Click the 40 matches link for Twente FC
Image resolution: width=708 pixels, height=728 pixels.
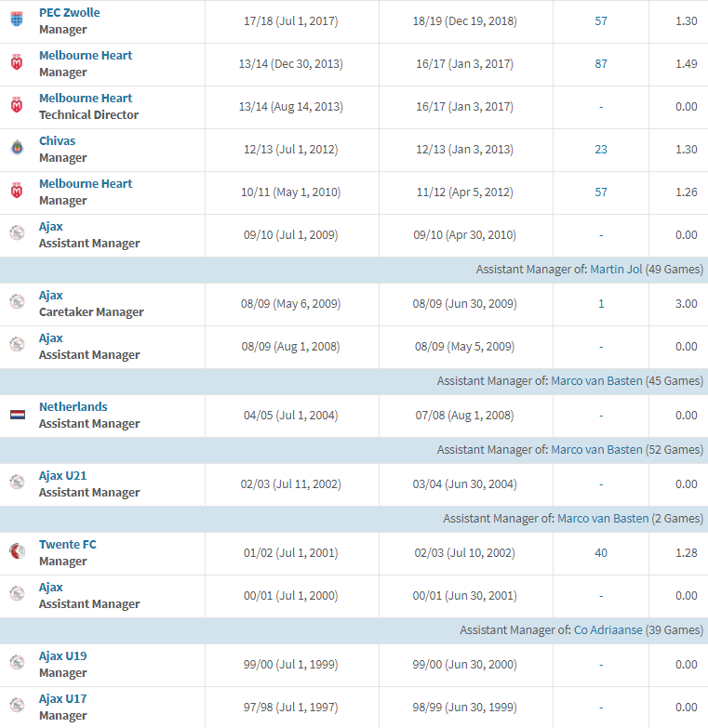point(601,553)
